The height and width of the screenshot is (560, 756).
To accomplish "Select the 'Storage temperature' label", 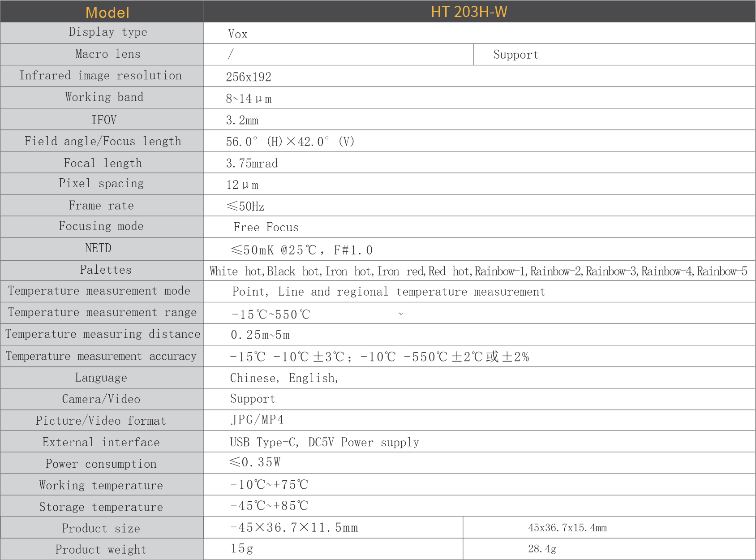I will click(101, 507).
